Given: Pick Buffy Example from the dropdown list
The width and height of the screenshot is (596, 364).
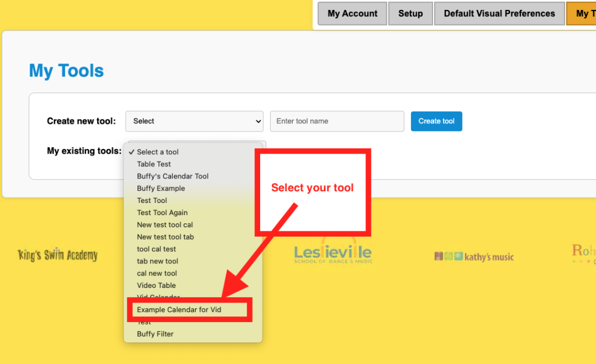Looking at the screenshot, I should pos(161,188).
